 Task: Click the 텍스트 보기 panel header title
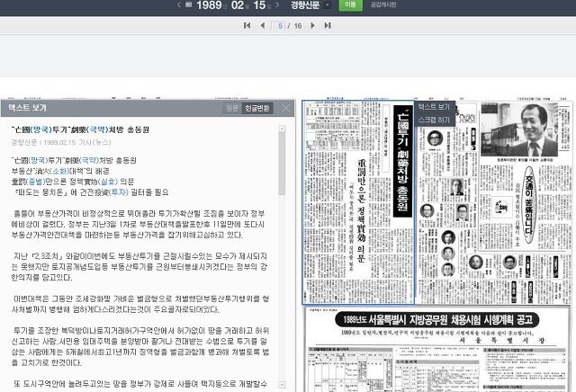(x=27, y=108)
